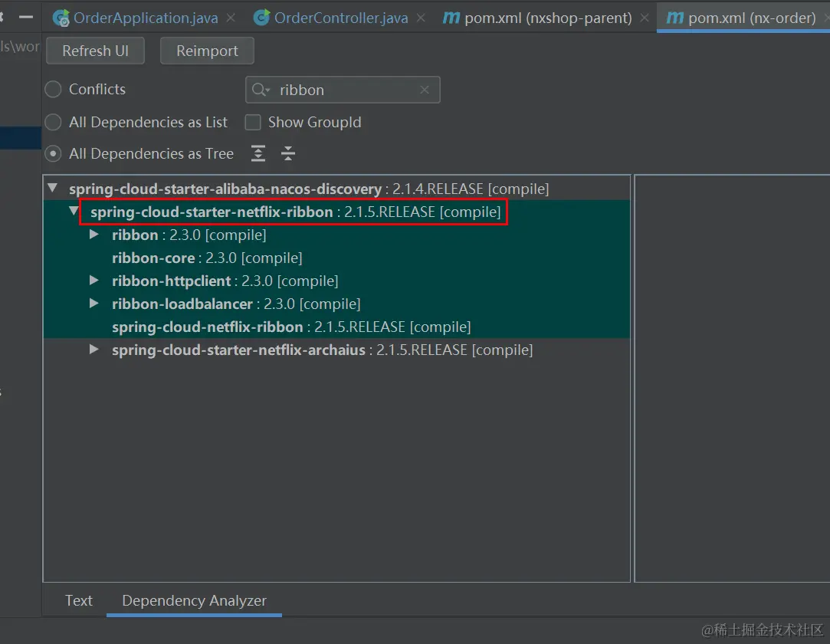Viewport: 830px width, 644px height.
Task: Close the OrderController.java tab
Action: coord(421,18)
